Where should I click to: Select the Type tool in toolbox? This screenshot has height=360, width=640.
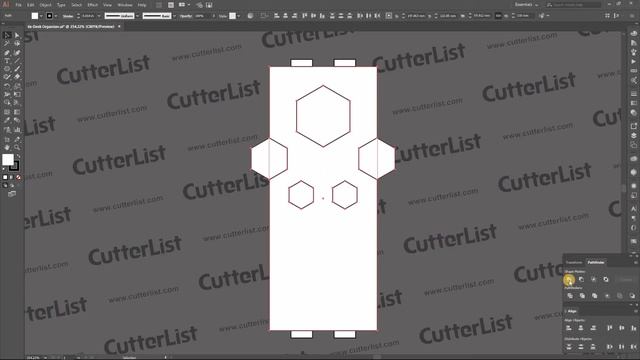coord(7,61)
